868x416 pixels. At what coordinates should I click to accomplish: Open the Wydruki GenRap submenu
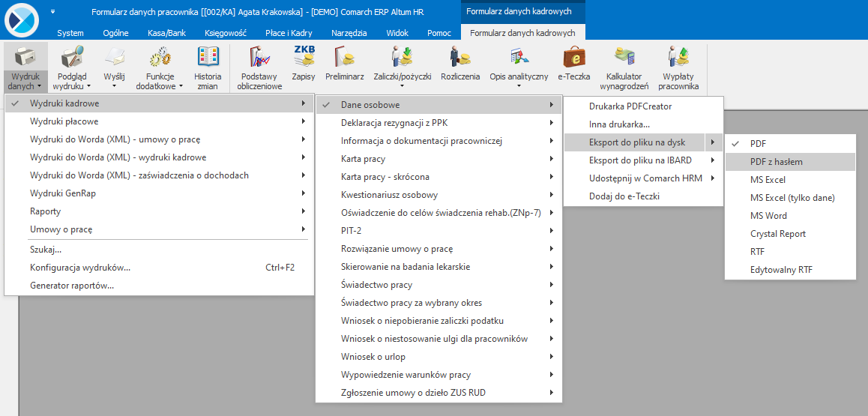coord(159,193)
